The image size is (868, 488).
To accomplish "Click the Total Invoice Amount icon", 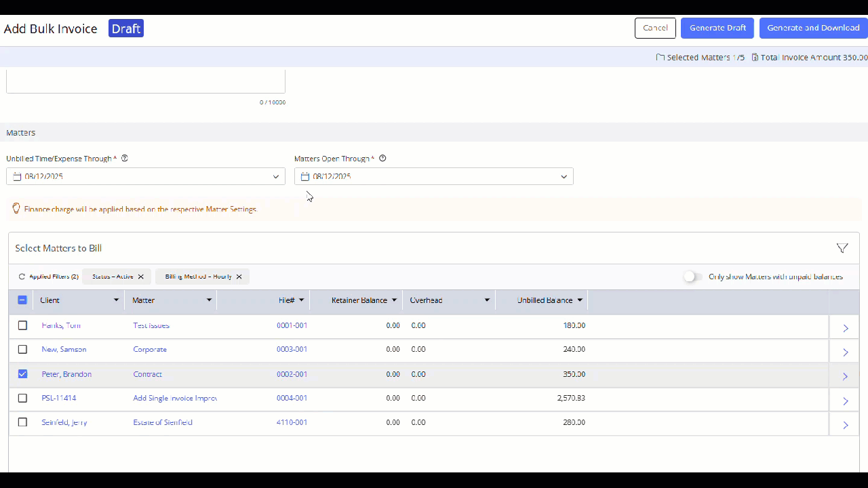I will [x=755, y=58].
